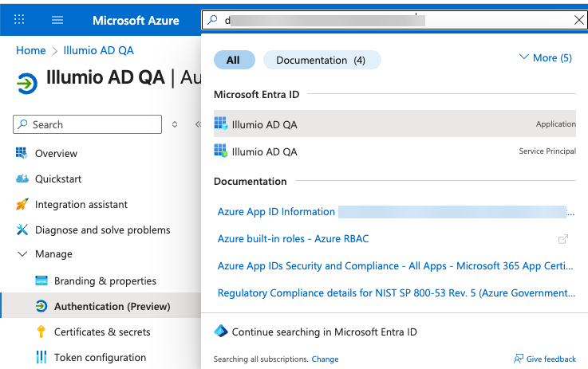Click the Token configuration bars icon
This screenshot has height=369, width=588.
point(41,357)
